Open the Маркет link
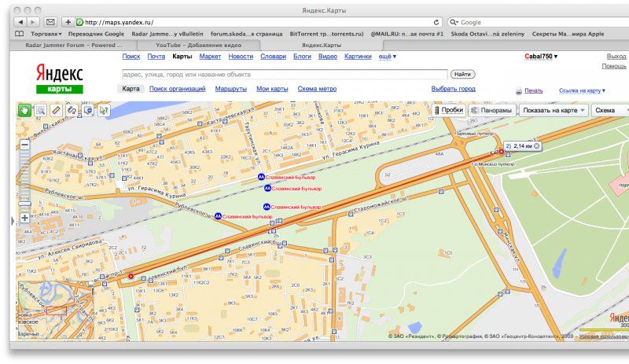 [x=210, y=57]
